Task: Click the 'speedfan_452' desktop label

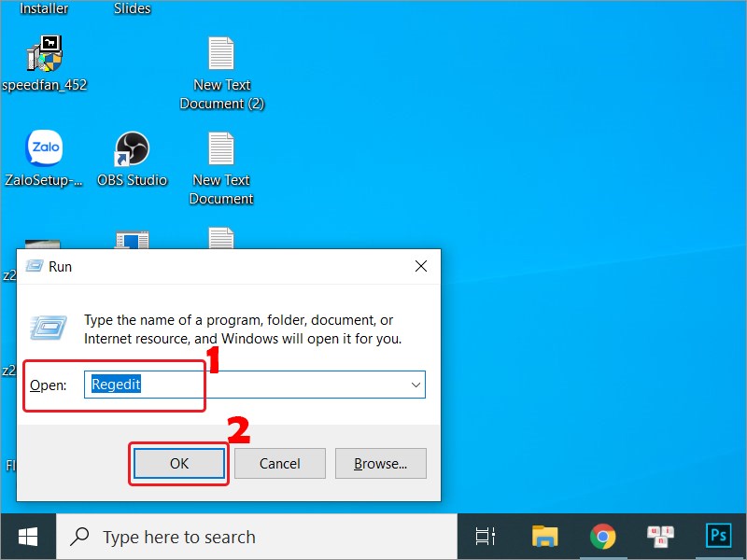Action: click(x=44, y=85)
